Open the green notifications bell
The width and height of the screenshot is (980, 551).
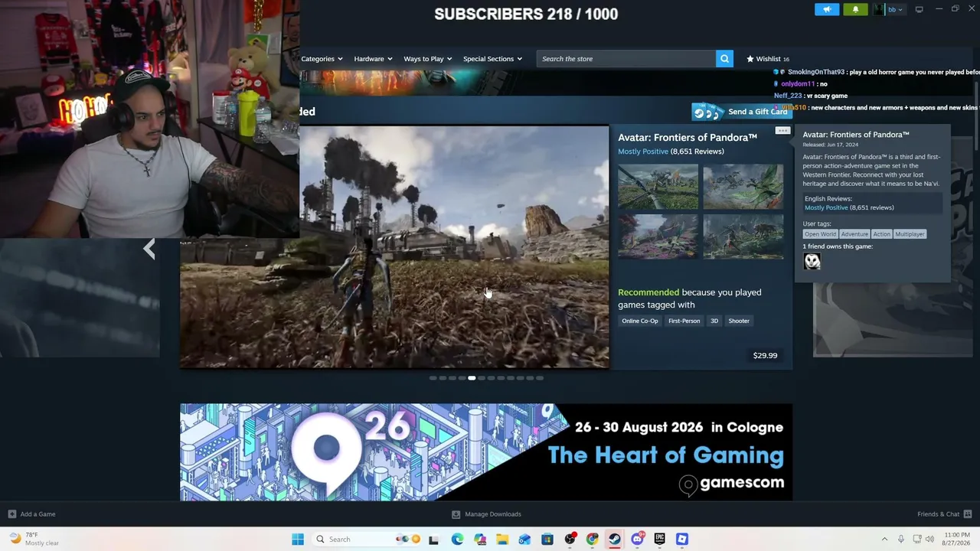pyautogui.click(x=855, y=9)
